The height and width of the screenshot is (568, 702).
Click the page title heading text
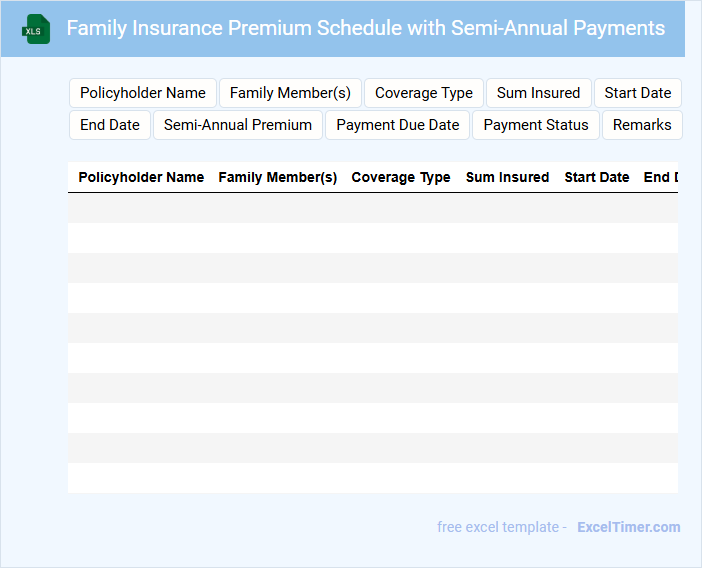click(365, 28)
